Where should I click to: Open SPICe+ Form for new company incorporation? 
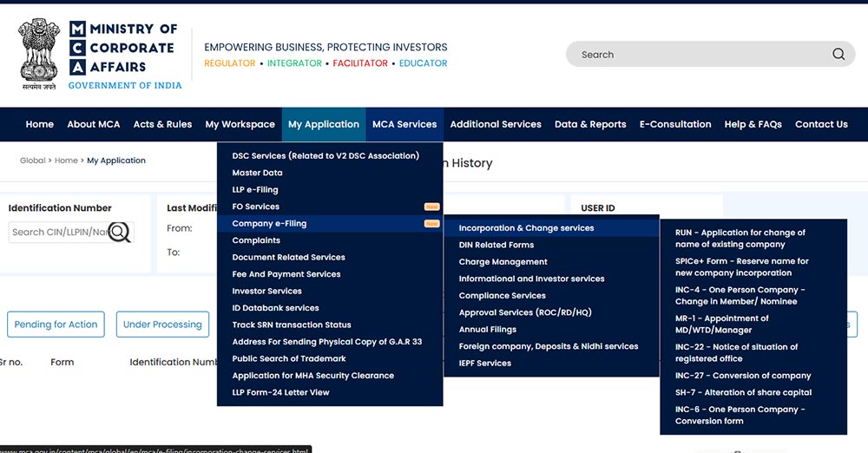[x=741, y=266]
